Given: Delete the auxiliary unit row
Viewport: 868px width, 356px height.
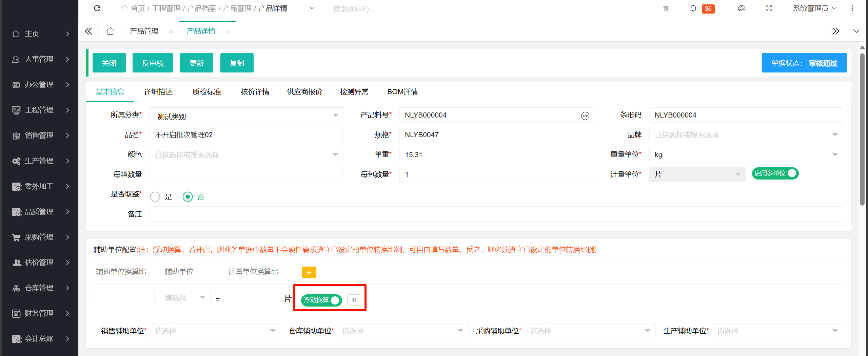Looking at the screenshot, I should [x=354, y=300].
